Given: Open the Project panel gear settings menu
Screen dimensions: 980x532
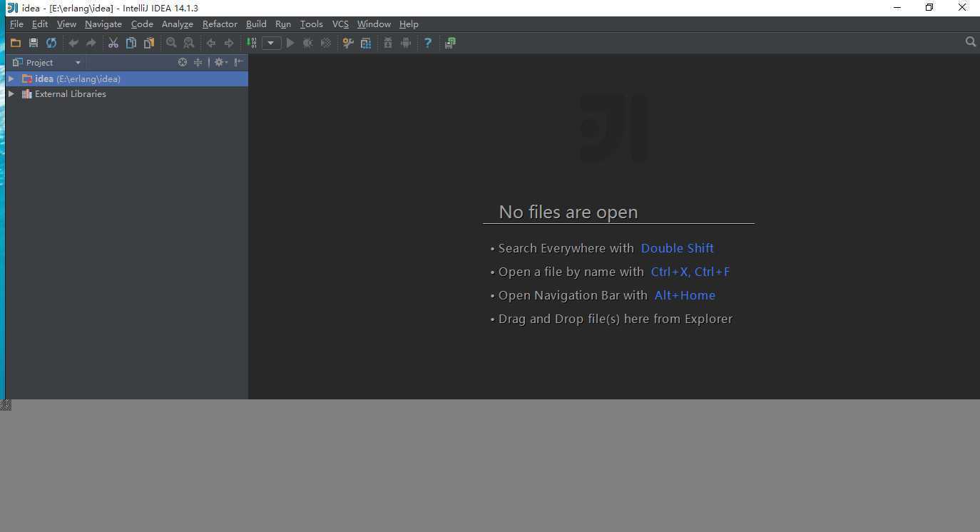Looking at the screenshot, I should point(220,62).
